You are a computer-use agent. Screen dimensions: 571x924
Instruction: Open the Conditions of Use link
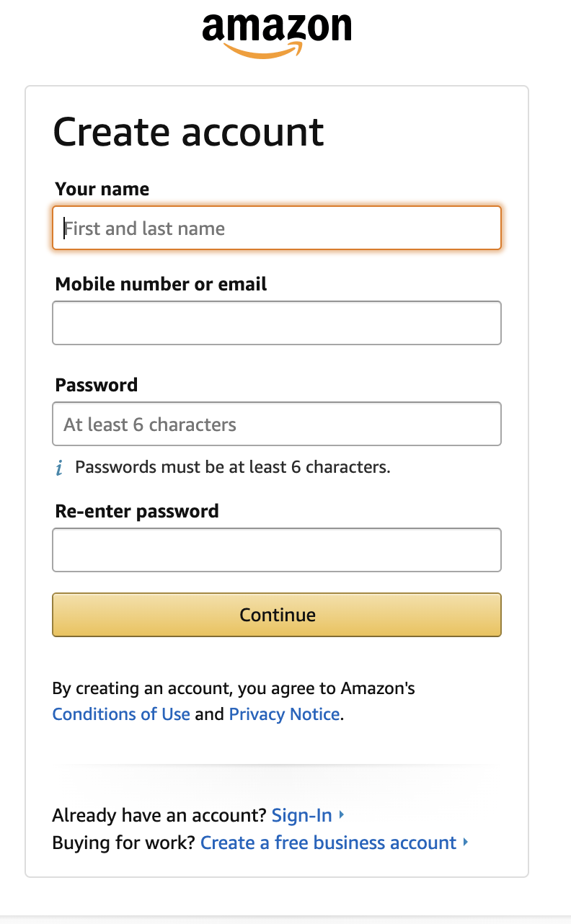120,714
